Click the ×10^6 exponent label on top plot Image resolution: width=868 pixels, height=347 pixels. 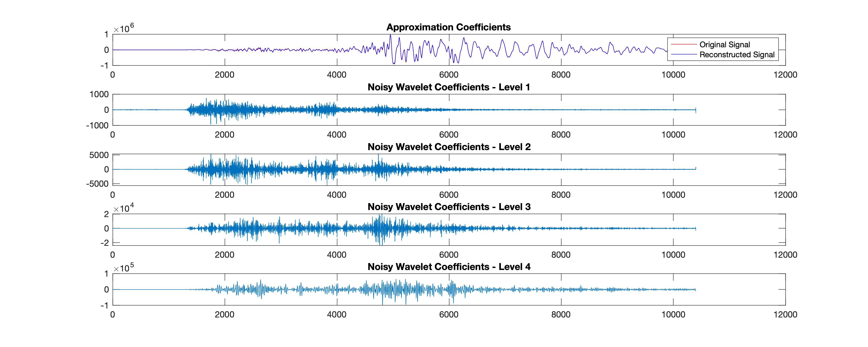[x=123, y=29]
